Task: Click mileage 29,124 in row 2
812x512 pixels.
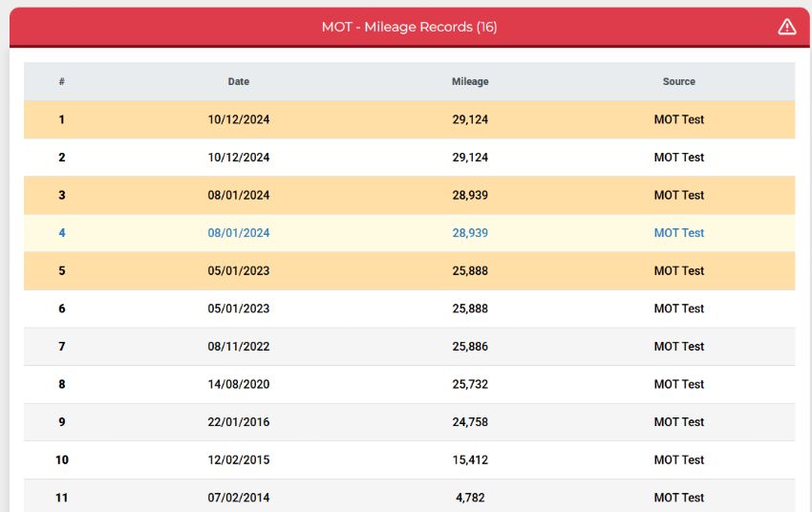Action: [470, 158]
